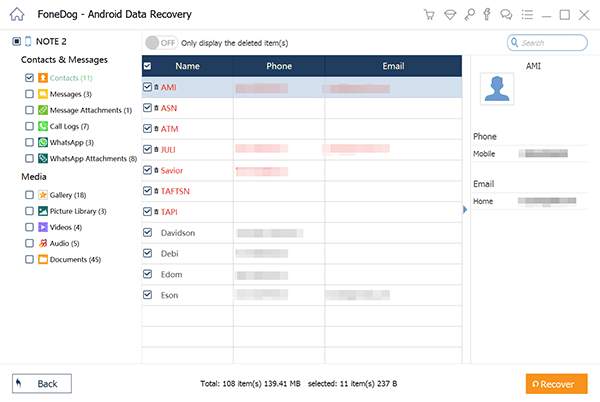Click the Search input field
This screenshot has width=600, height=402.
(x=552, y=43)
